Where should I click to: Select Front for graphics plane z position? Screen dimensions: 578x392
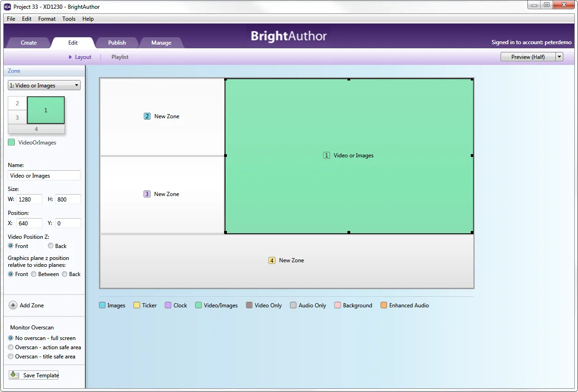coord(11,274)
